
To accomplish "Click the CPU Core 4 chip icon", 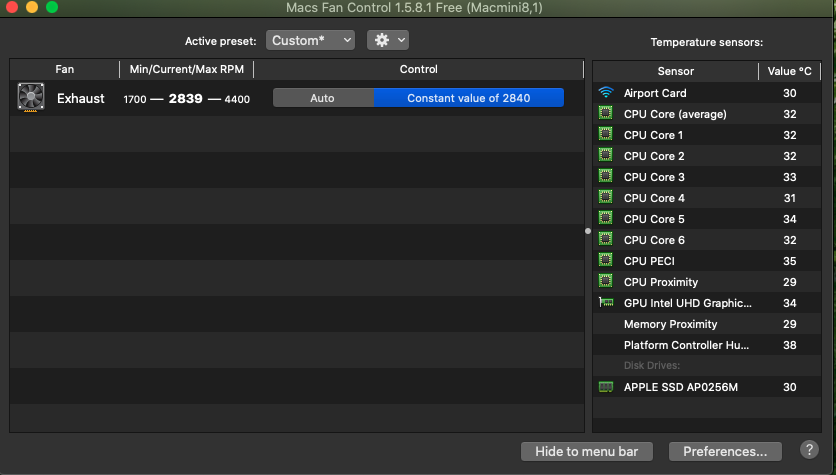I will (606, 197).
